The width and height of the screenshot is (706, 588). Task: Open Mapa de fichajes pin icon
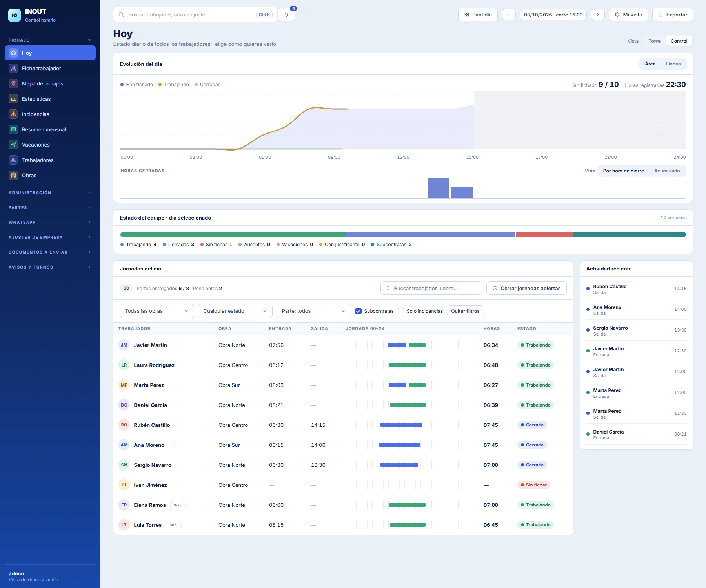(13, 83)
